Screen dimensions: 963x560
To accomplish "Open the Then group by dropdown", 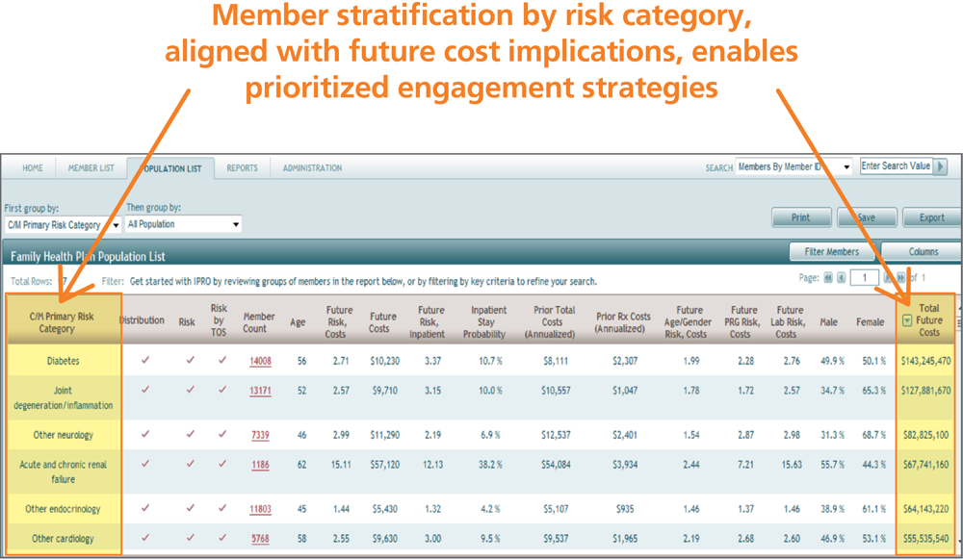I will tap(183, 225).
